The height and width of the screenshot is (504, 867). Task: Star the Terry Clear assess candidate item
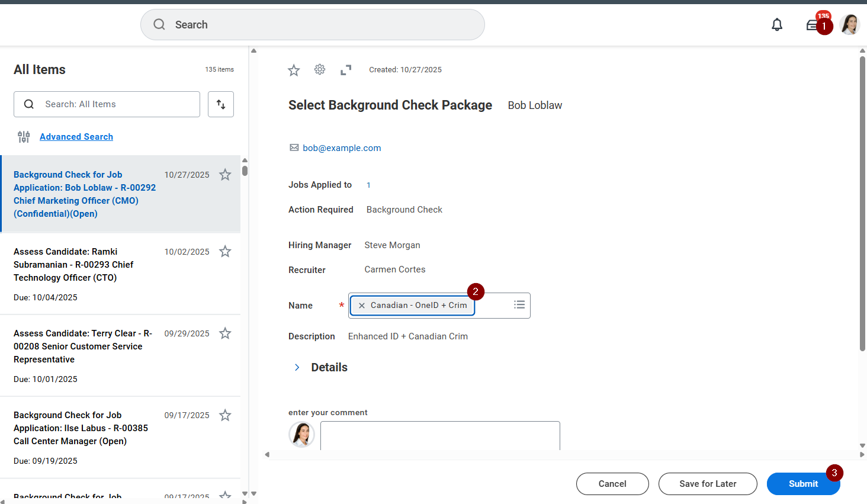point(225,333)
